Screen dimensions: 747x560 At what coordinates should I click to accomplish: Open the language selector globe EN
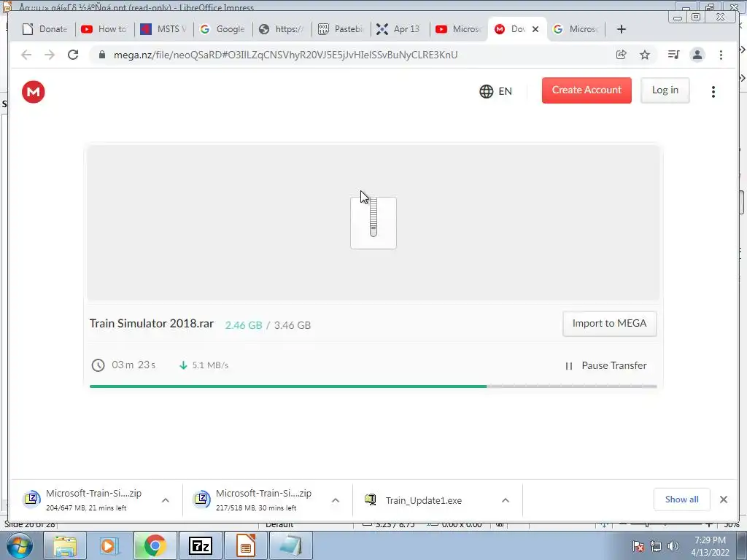pyautogui.click(x=495, y=91)
